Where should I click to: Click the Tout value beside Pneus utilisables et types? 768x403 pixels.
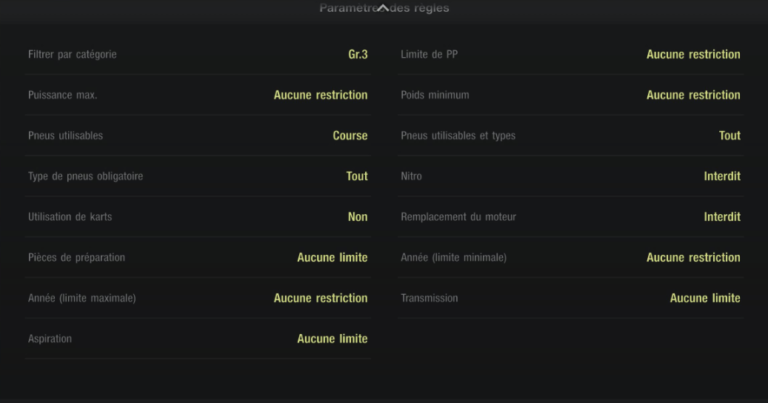coord(729,135)
